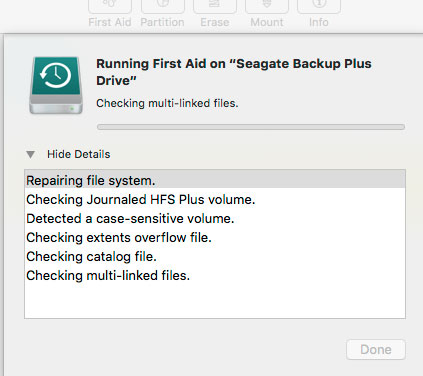This screenshot has width=423, height=376.
Task: Click the First Aid progress bar
Action: tap(251, 127)
